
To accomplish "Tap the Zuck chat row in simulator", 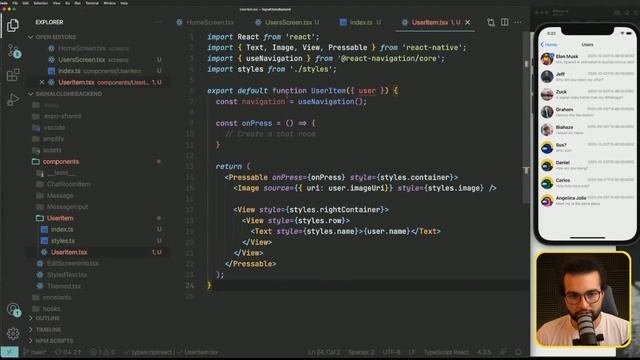I will 587,95.
